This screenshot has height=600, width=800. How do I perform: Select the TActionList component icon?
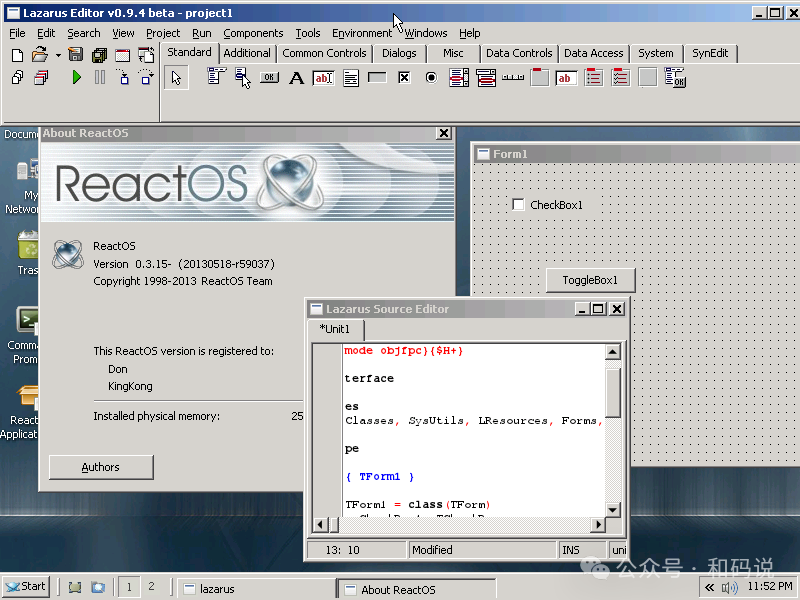point(674,78)
